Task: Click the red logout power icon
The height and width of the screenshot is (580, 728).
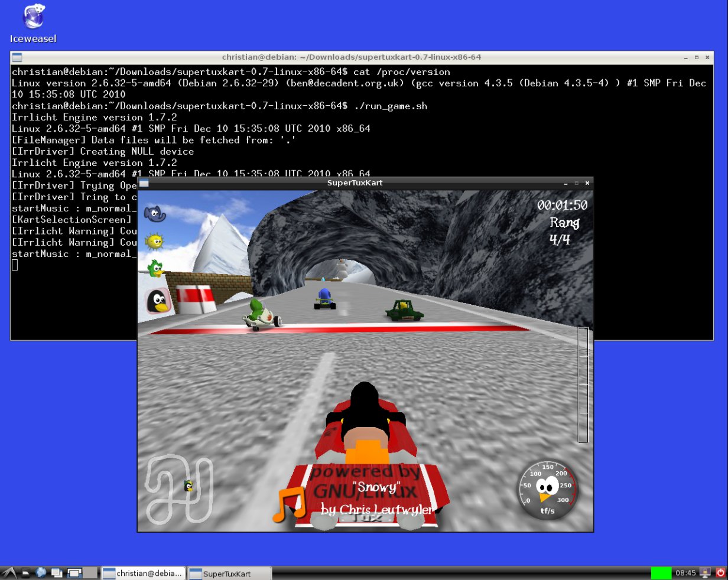Action: coord(720,572)
